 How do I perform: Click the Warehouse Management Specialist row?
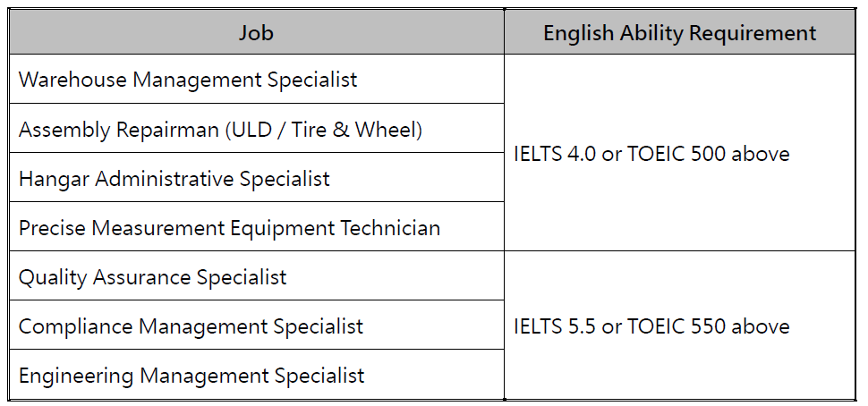188,80
